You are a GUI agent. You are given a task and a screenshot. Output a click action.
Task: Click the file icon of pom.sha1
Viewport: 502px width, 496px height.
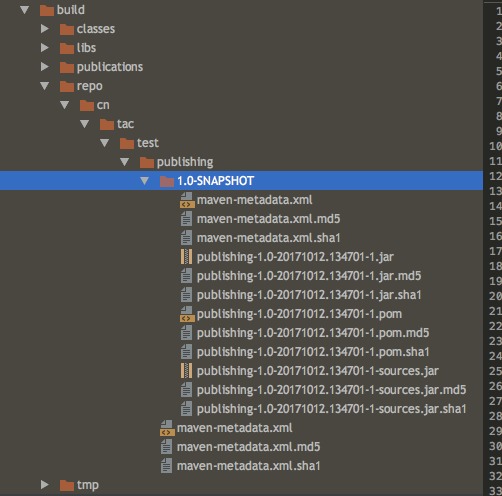coord(186,352)
